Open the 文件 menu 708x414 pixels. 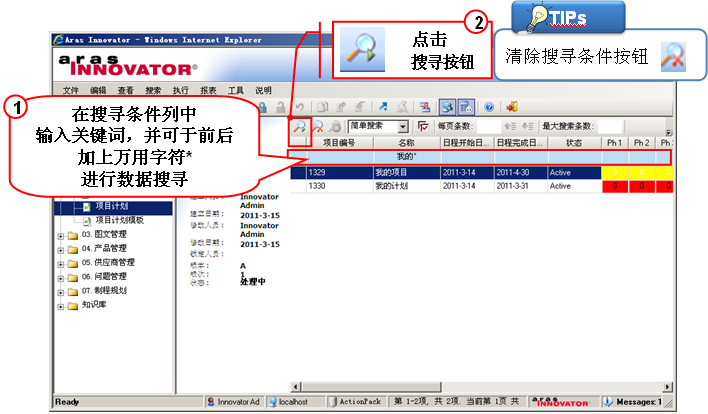click(70, 90)
